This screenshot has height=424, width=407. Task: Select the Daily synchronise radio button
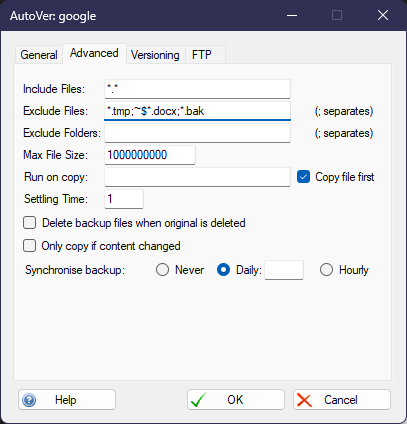click(x=223, y=270)
